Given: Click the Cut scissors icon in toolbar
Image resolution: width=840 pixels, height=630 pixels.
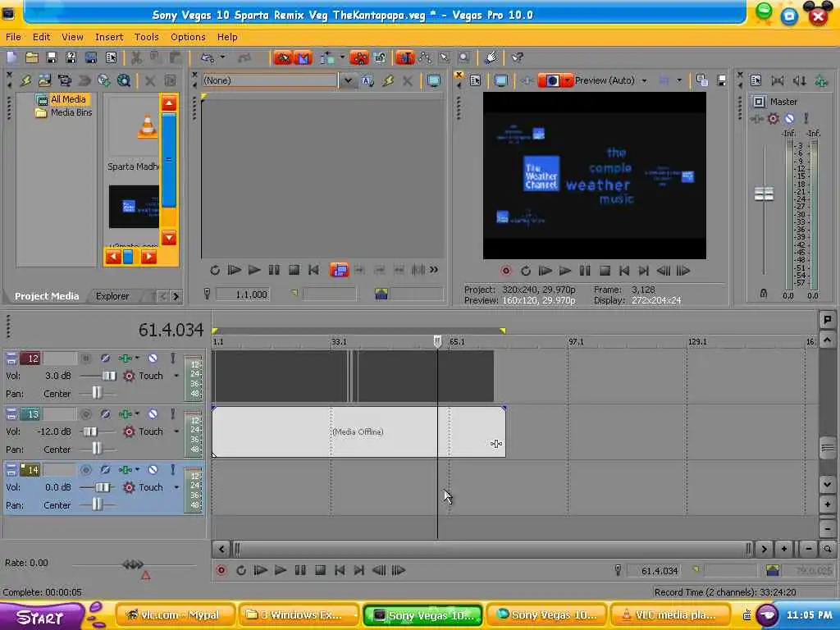Looking at the screenshot, I should [x=136, y=57].
